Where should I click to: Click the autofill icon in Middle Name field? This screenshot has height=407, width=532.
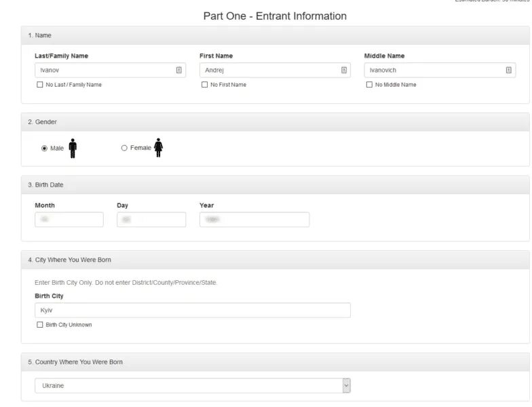pyautogui.click(x=509, y=70)
